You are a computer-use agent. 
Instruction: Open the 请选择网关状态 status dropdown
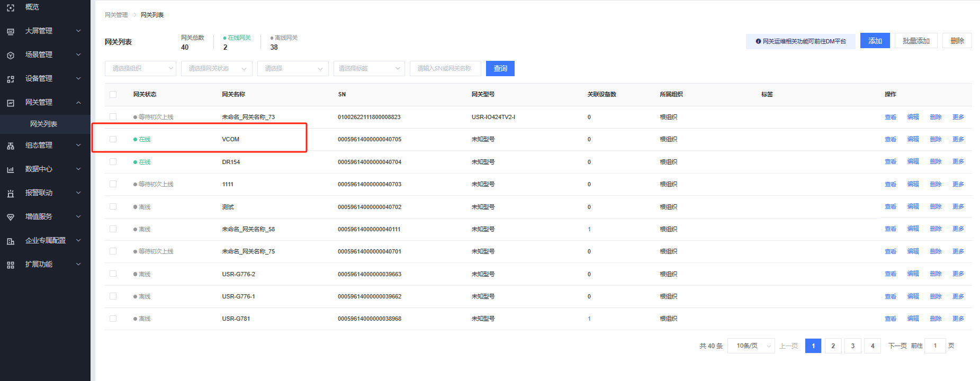coord(217,68)
